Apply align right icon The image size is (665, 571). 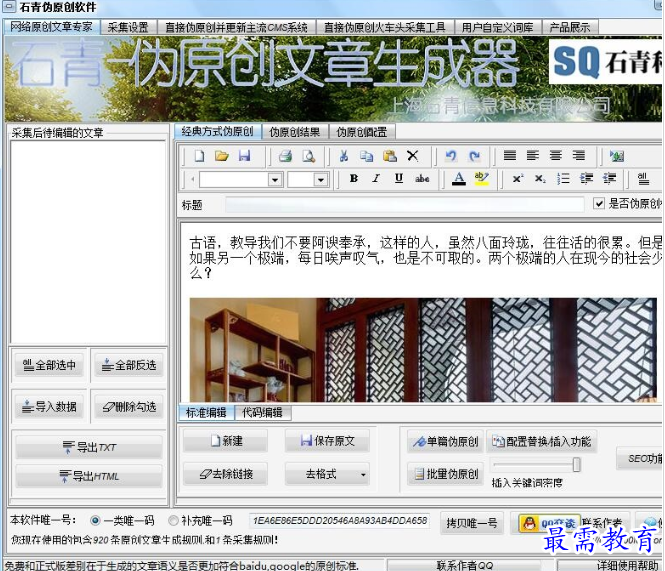point(578,155)
